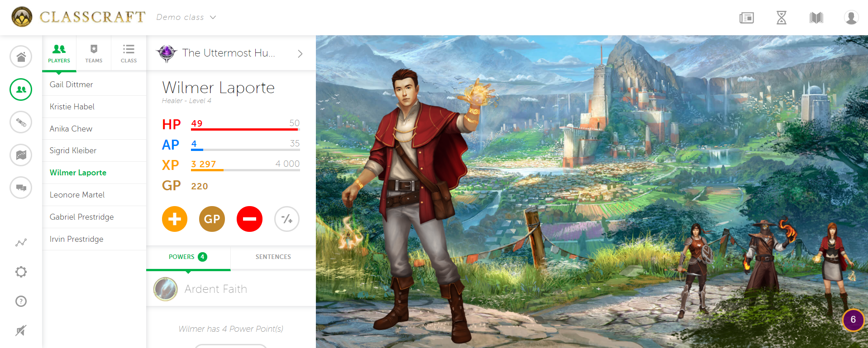Go to the home sidebar icon

21,57
